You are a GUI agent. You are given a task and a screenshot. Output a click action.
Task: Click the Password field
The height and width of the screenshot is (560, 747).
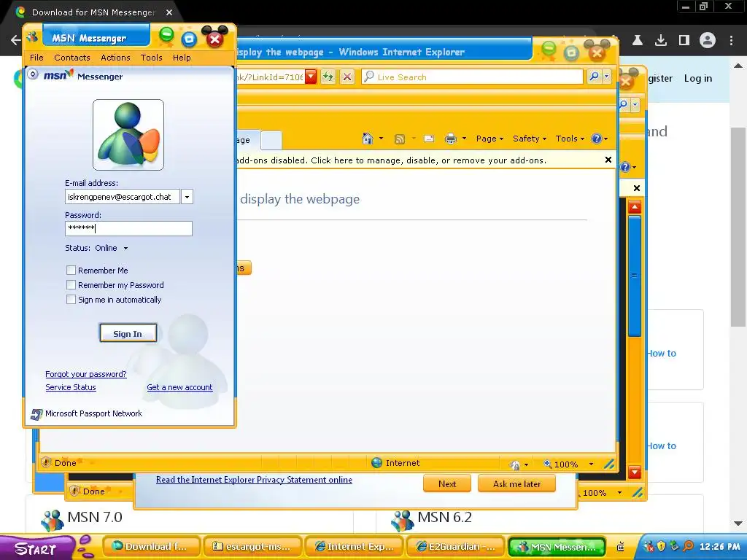[128, 228]
